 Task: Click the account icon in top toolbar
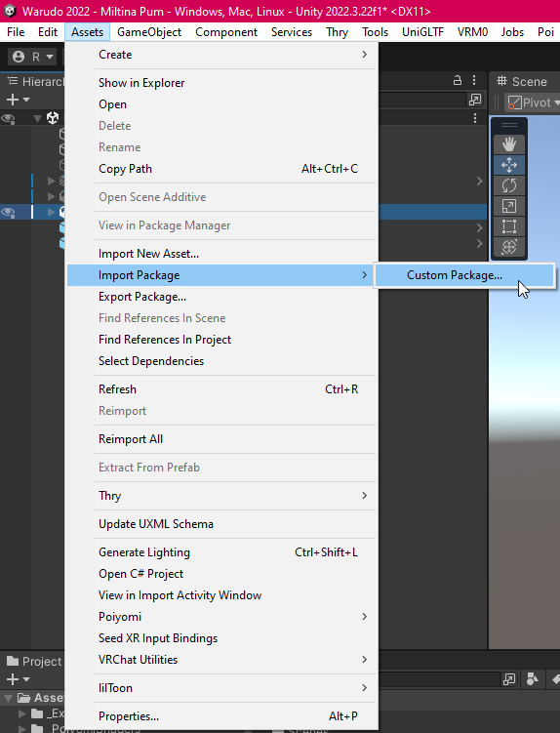(x=19, y=57)
